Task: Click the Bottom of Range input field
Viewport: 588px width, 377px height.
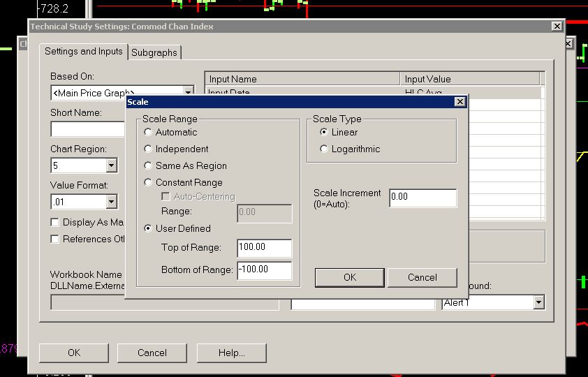Action: [x=264, y=269]
